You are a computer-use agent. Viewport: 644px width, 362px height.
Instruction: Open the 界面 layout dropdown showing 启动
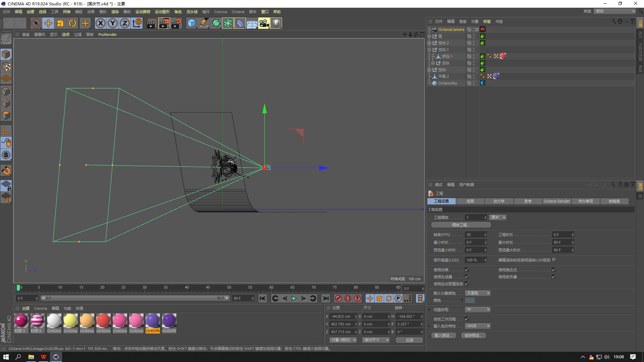615,11
